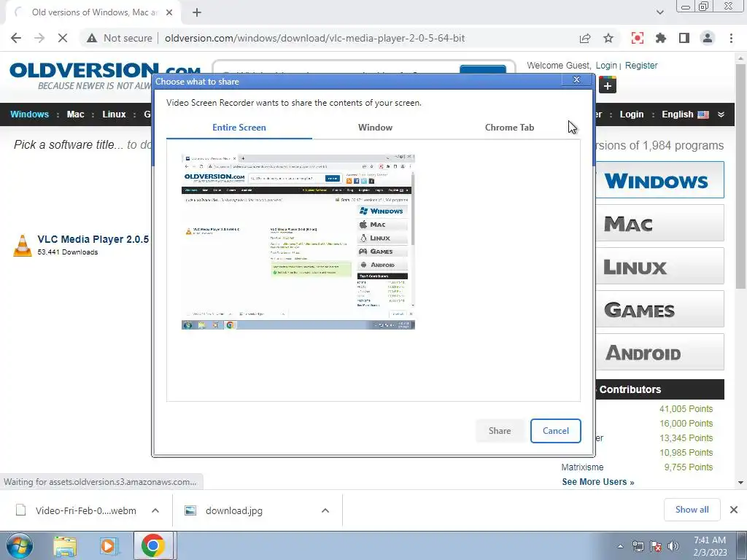Click the Register link
The height and width of the screenshot is (560, 747).
point(641,66)
